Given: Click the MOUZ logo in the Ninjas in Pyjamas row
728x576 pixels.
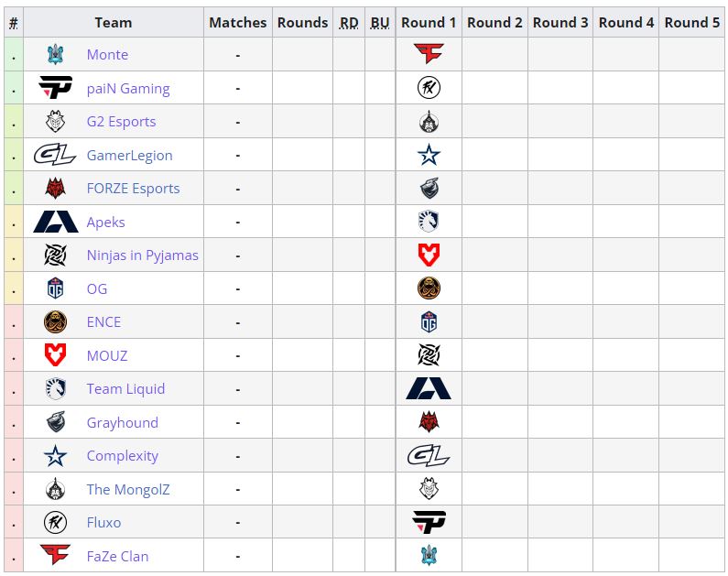Looking at the screenshot, I should [x=428, y=255].
